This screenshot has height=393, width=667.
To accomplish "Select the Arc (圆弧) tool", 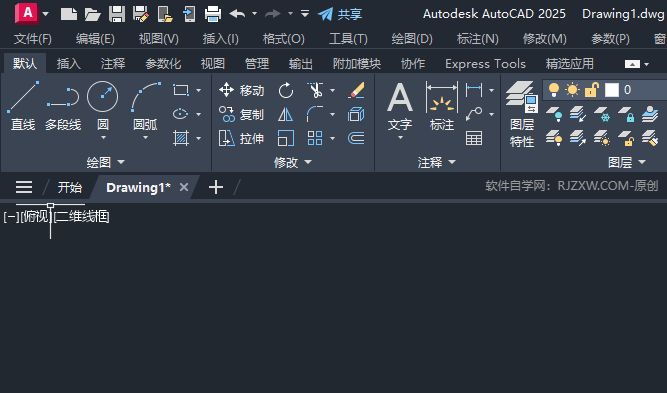I will [x=145, y=105].
